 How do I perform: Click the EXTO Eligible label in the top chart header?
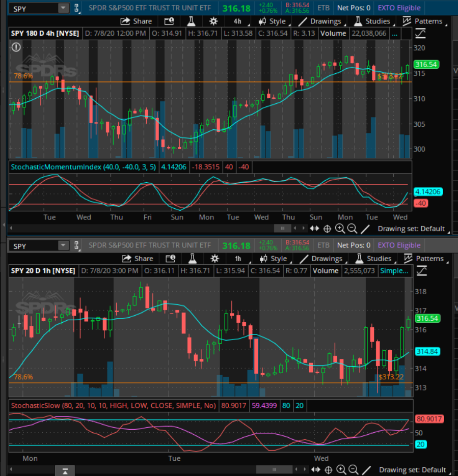coord(399,8)
